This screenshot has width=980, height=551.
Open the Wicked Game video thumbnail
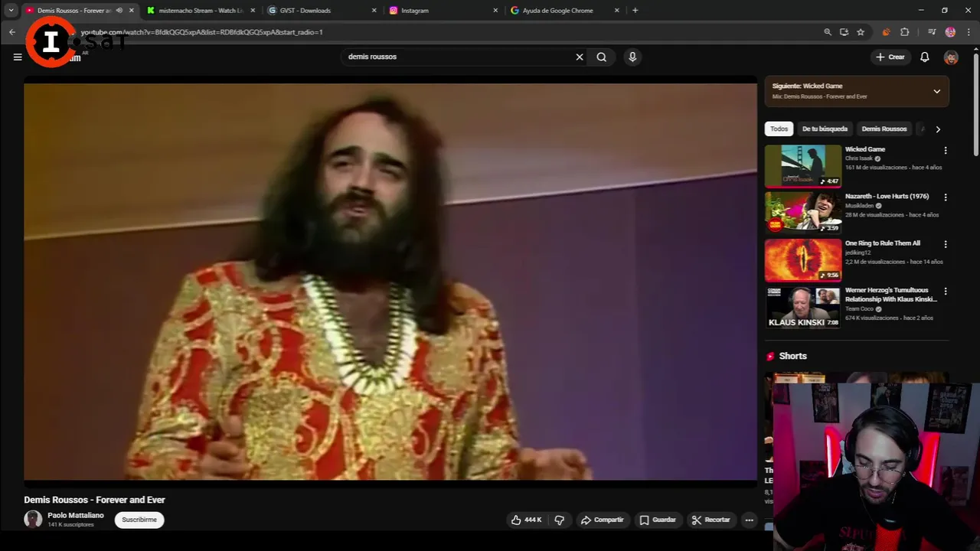[803, 166]
